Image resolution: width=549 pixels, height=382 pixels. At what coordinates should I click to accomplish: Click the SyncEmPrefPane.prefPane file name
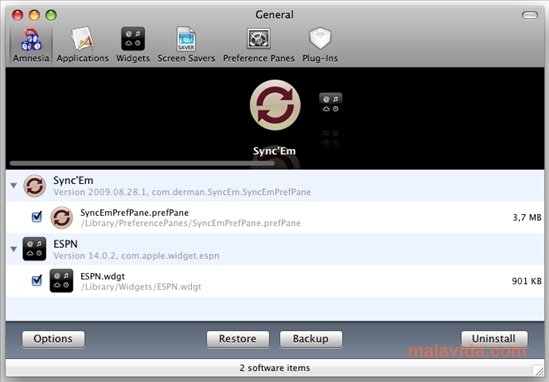pyautogui.click(x=134, y=213)
